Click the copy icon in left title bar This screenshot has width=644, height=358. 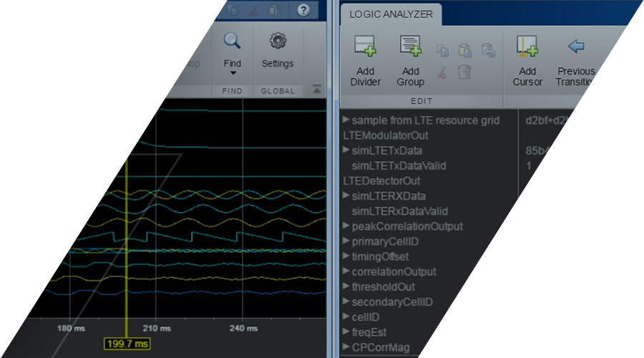tap(233, 10)
